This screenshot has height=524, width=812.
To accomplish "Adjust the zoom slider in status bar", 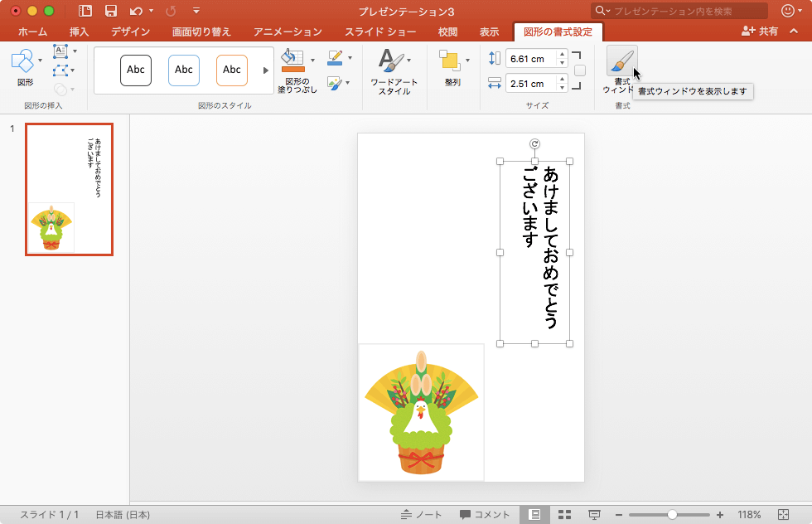I will pos(671,513).
